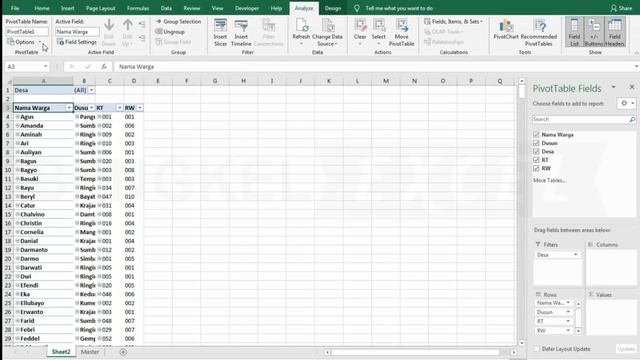Toggle the +/- Buttons display
This screenshot has height=360, width=640.
point(593,32)
